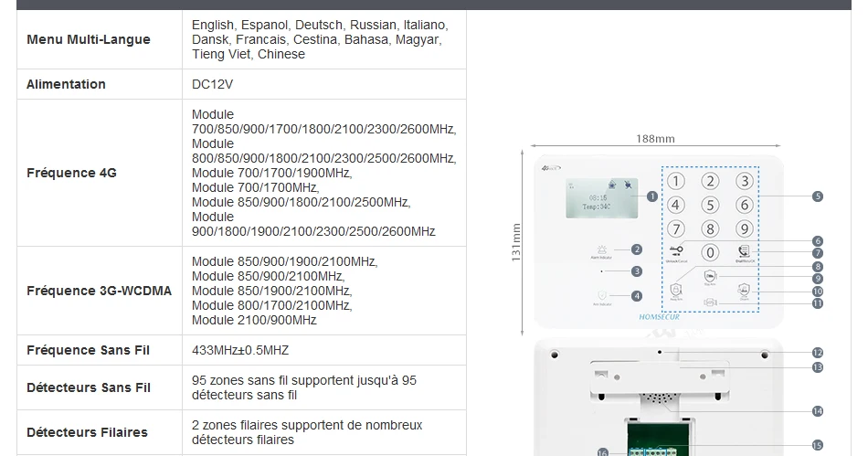
Task: Click the text Module 850/900/1800/2100/2500MHz
Action: tap(302, 202)
